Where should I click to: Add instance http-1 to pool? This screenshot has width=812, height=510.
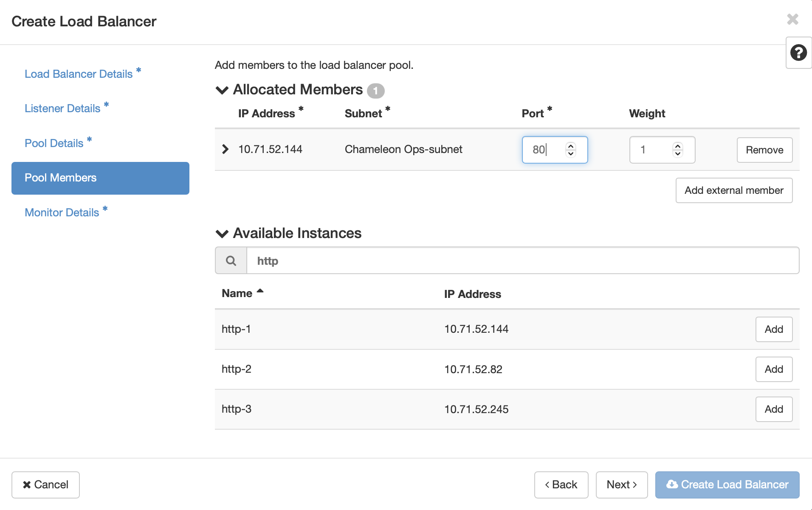point(774,329)
